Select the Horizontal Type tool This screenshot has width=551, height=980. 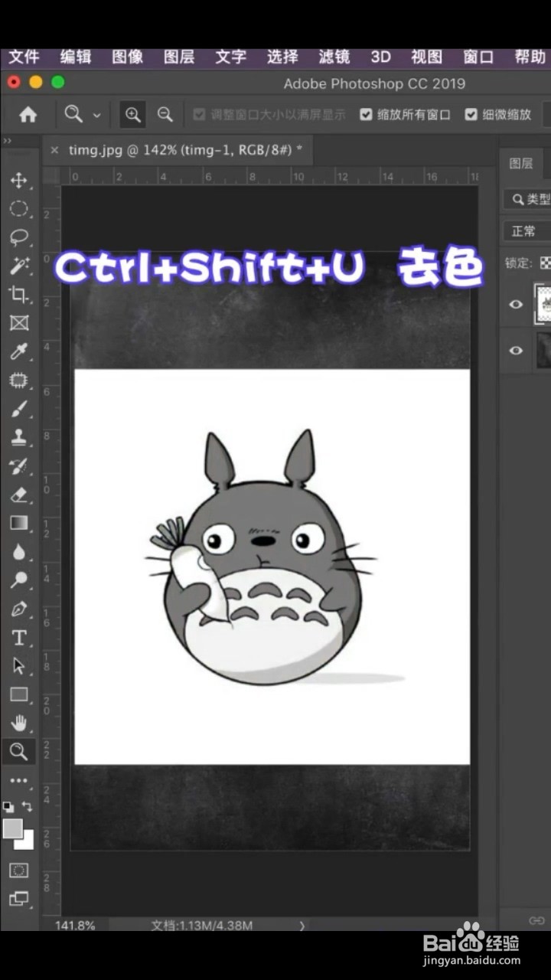tap(18, 638)
